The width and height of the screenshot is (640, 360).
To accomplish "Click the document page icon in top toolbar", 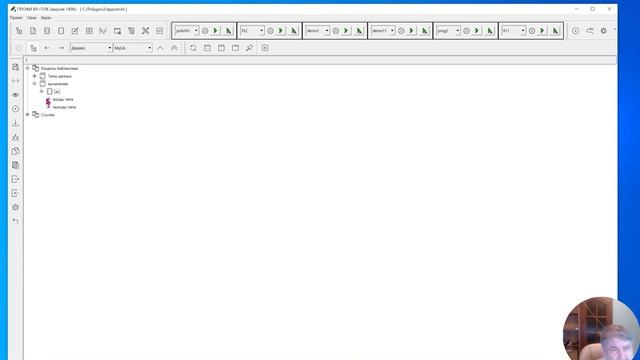I will [33, 31].
